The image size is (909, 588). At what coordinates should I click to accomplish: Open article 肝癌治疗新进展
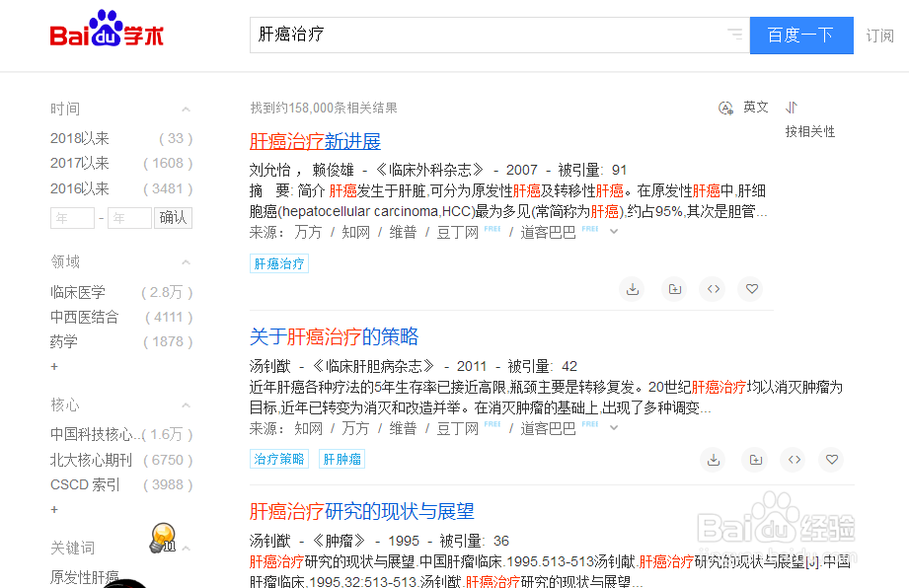click(315, 141)
